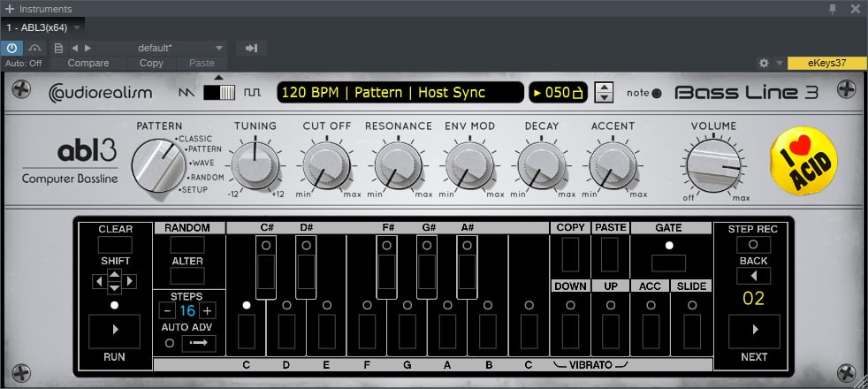Screen dimensions: 868x389
Task: Open the settings gear icon
Action: 764,63
